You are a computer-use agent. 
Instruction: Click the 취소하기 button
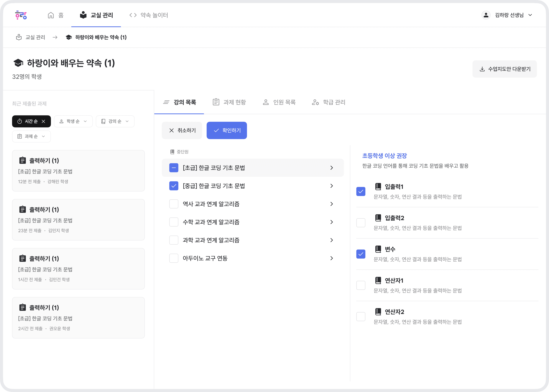182,130
